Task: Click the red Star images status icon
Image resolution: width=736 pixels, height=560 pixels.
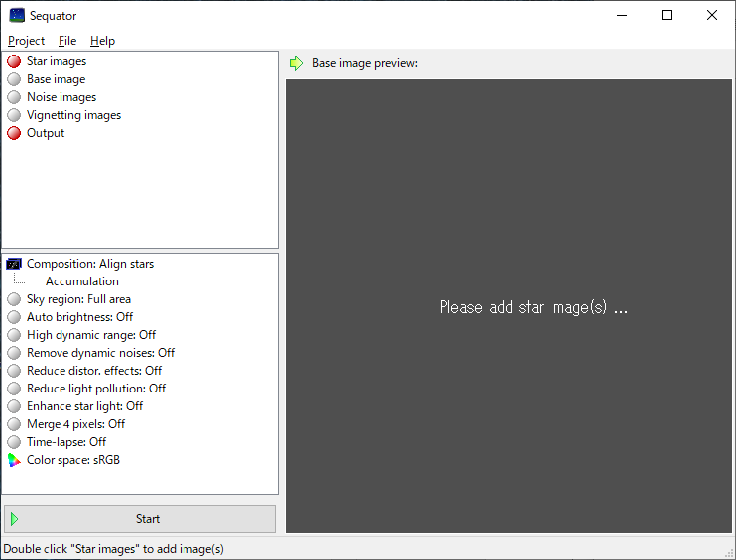Action: pyautogui.click(x=14, y=61)
